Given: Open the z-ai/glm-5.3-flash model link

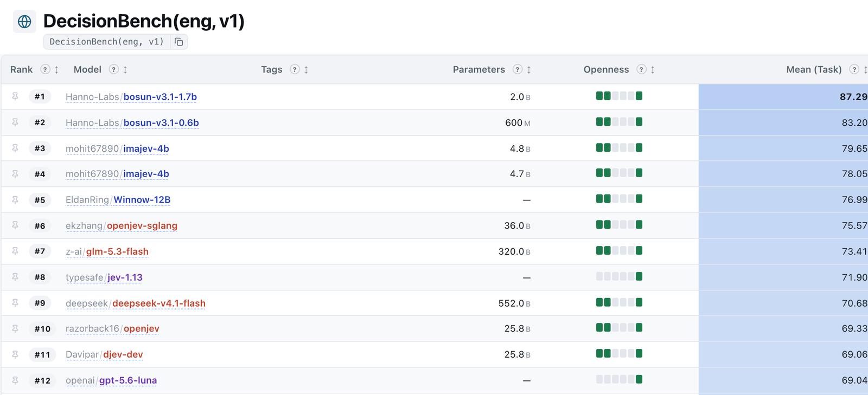Looking at the screenshot, I should click(107, 251).
